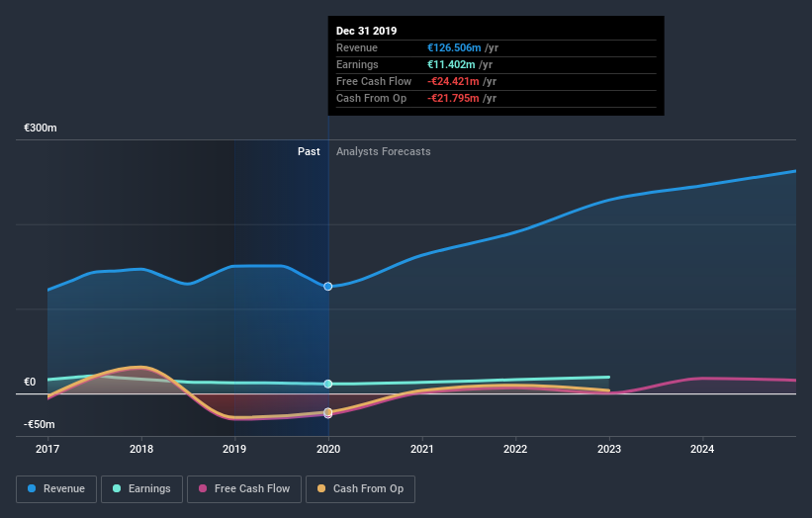Click the Dec 31 2019 tooltip date
Image resolution: width=812 pixels, height=518 pixels.
(366, 31)
